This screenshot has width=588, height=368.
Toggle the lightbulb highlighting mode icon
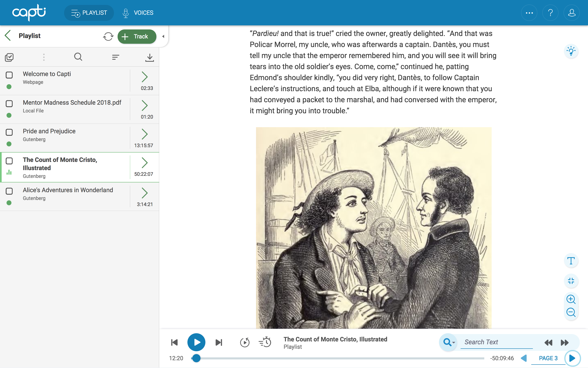pyautogui.click(x=571, y=51)
